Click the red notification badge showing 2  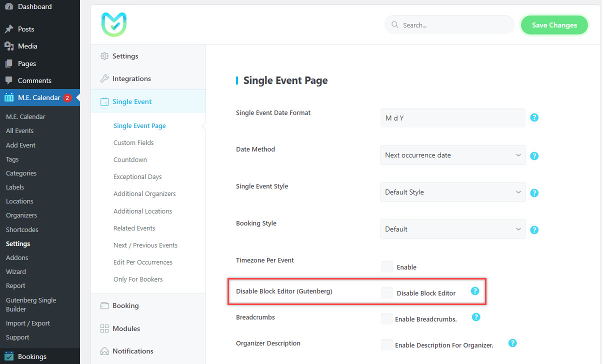tap(67, 98)
